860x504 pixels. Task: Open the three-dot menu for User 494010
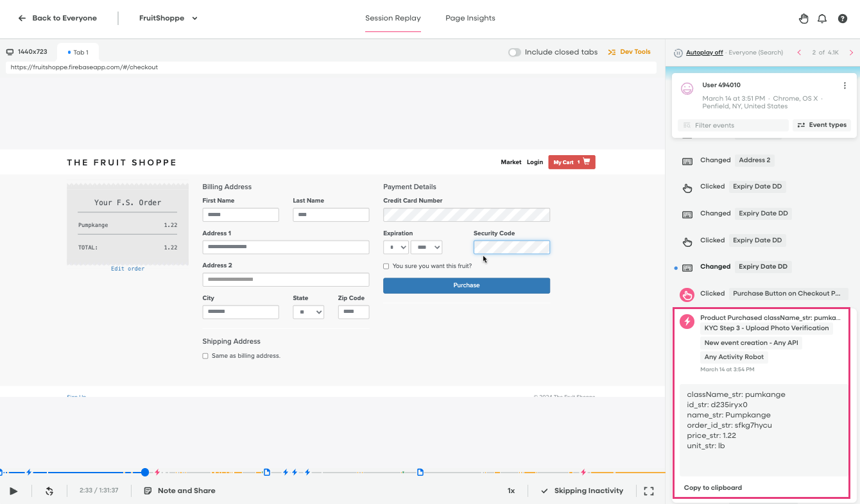click(x=845, y=86)
